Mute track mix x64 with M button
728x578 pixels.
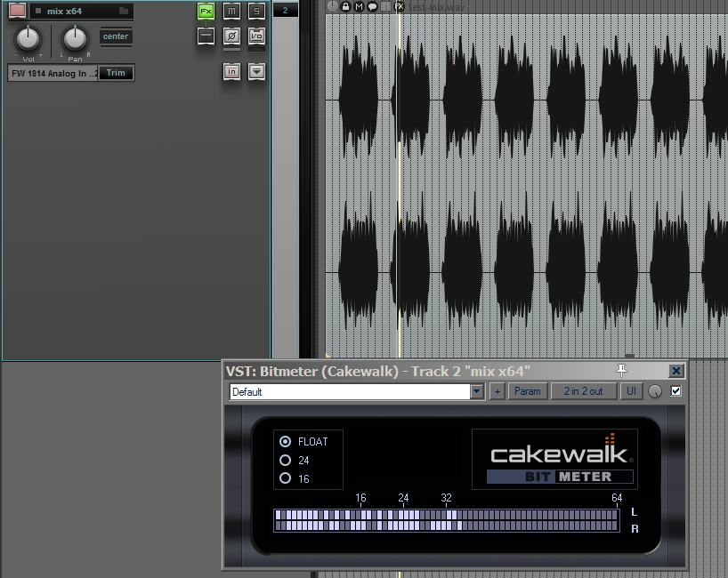231,12
